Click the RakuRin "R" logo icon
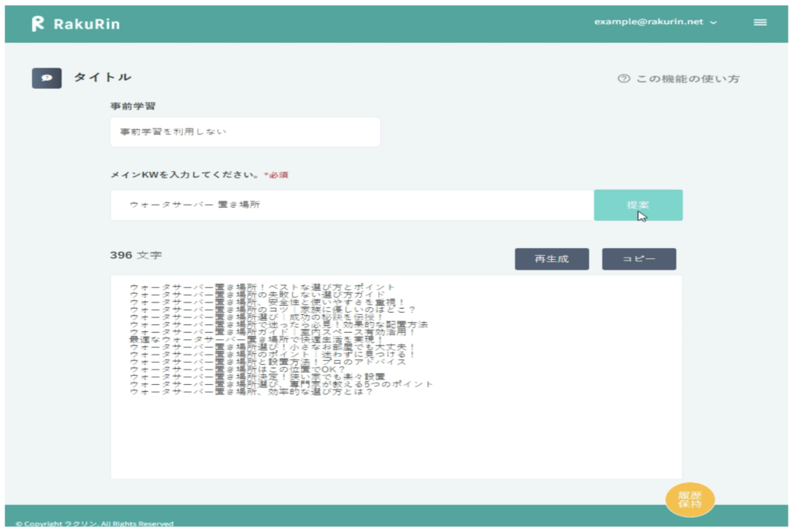 [37, 23]
